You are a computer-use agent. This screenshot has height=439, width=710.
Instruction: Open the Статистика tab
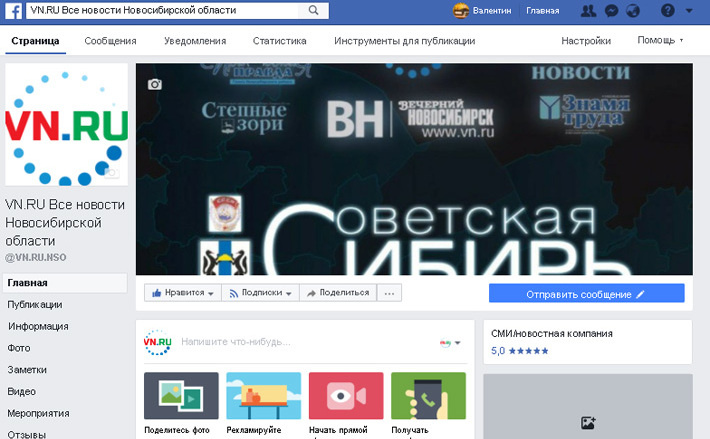coord(279,41)
